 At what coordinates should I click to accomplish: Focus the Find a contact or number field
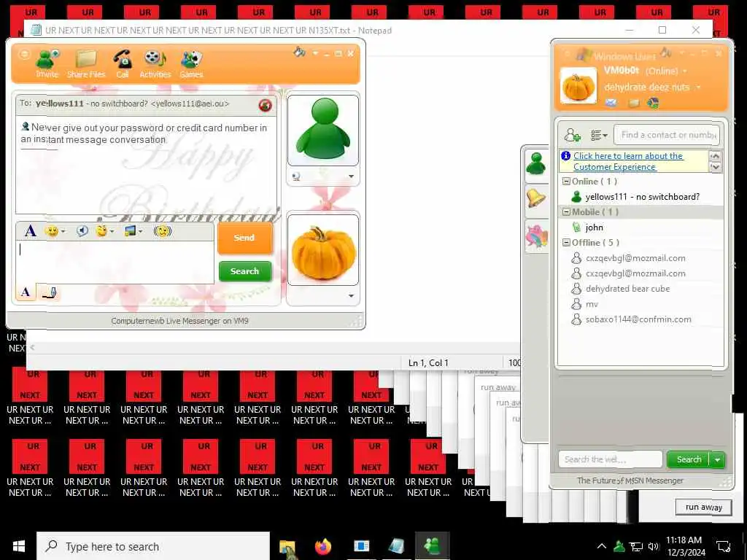tap(667, 135)
